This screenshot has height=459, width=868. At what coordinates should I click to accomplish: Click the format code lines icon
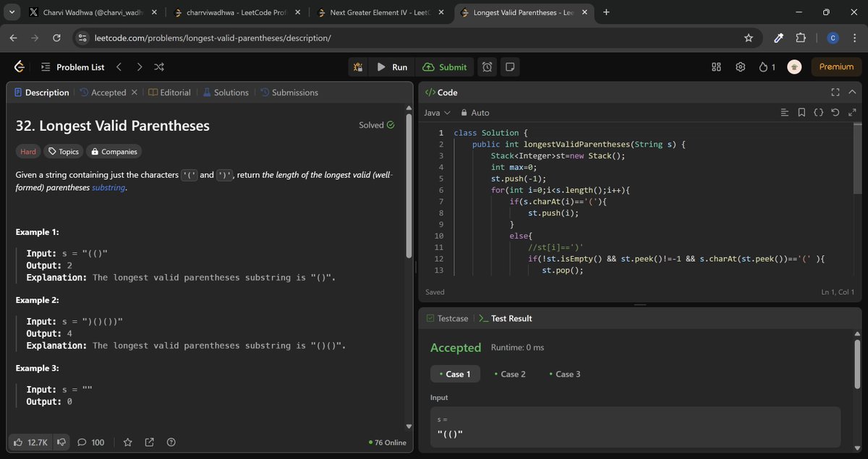(785, 113)
